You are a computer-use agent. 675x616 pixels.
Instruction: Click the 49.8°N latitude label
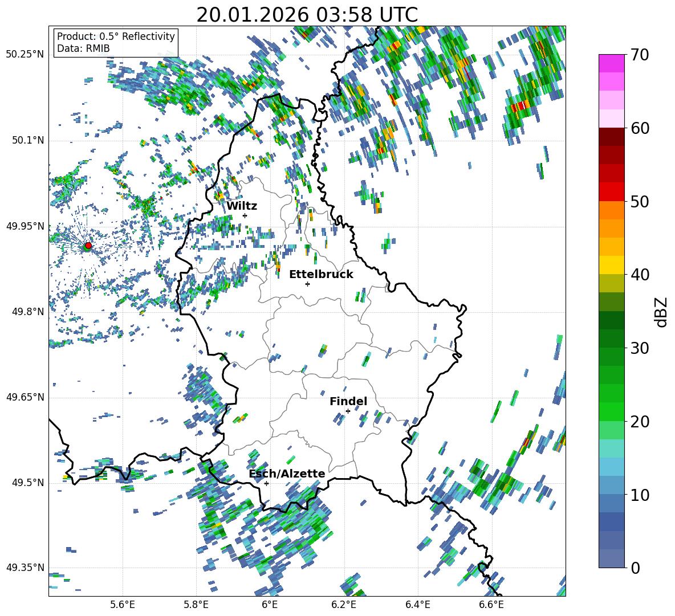tap(27, 312)
